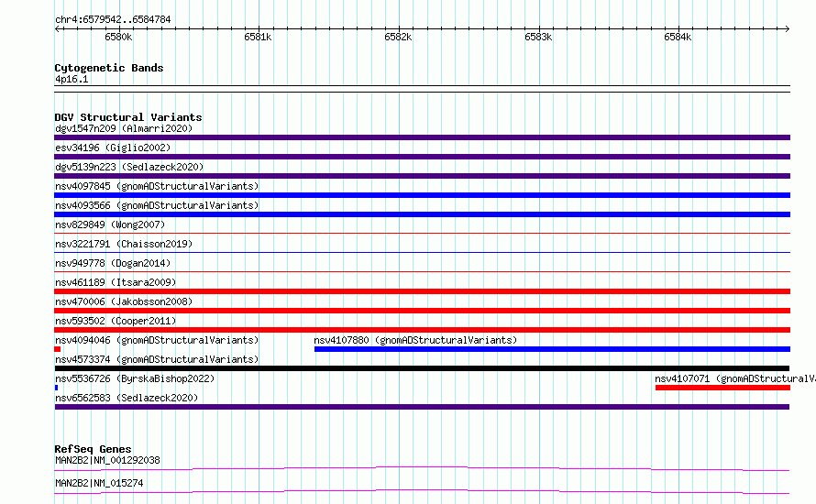This screenshot has height=504, width=816.
Task: Click the purple bar of nsv6562583
Action: [422, 407]
